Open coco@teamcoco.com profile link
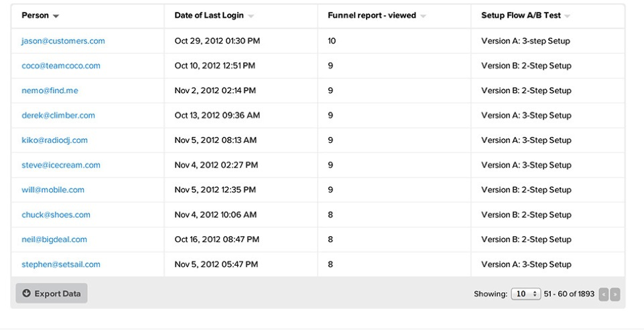 click(61, 66)
